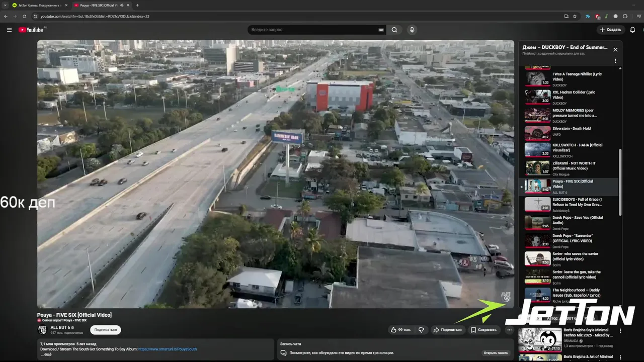
Task: Start voice search with the microphone icon
Action: [412, 30]
